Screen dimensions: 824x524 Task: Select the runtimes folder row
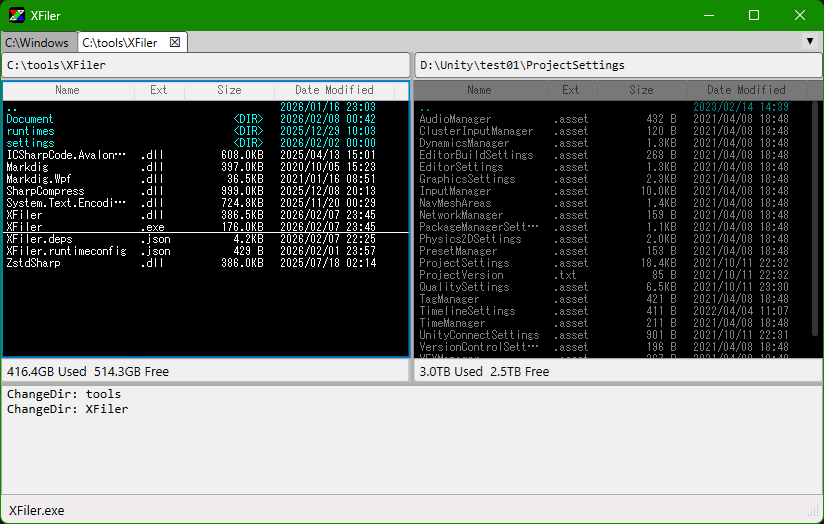click(205, 131)
